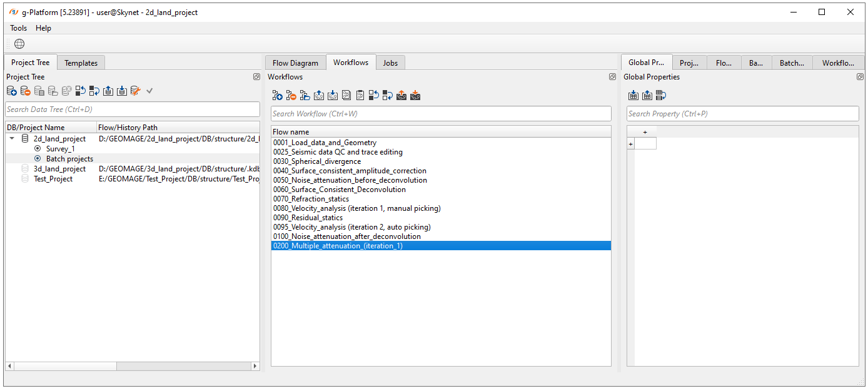Click the remove workflow icon with orange minus
Viewport: 868px width, 391px height.
(x=291, y=96)
